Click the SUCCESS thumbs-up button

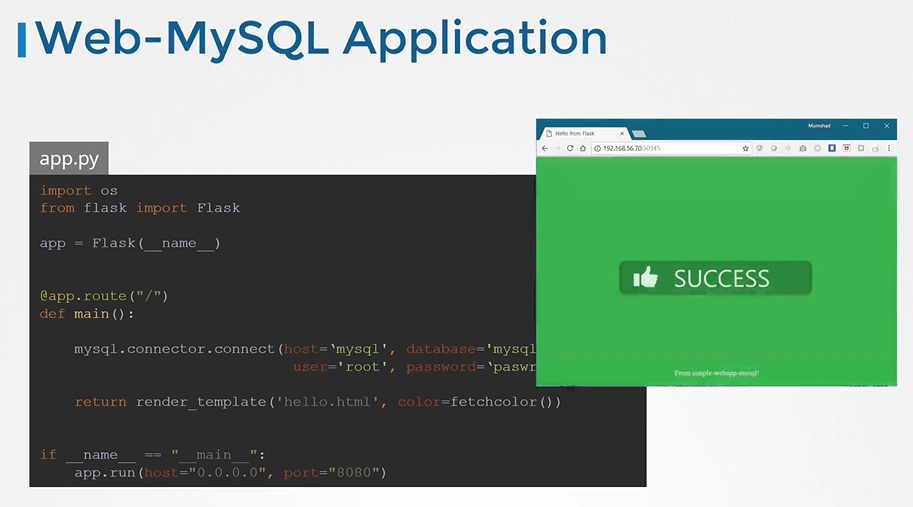[715, 278]
